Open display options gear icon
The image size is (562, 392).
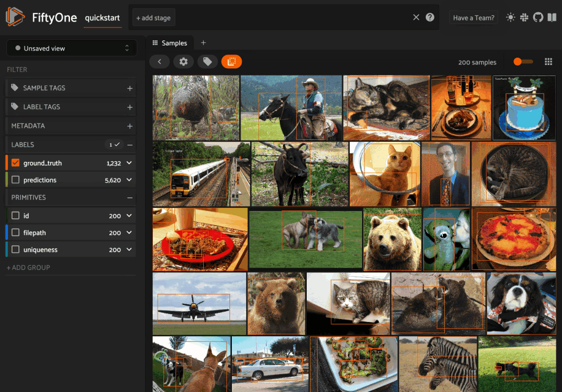tap(183, 61)
